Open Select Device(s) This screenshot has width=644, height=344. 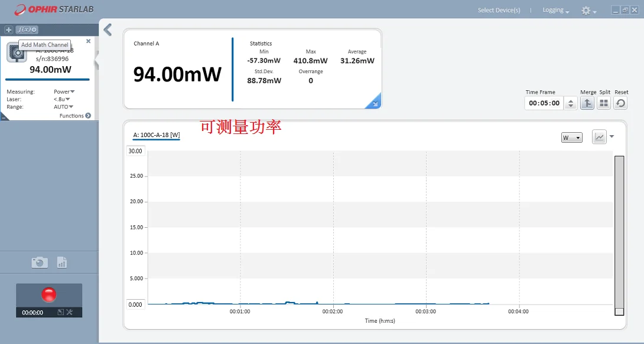pyautogui.click(x=499, y=10)
